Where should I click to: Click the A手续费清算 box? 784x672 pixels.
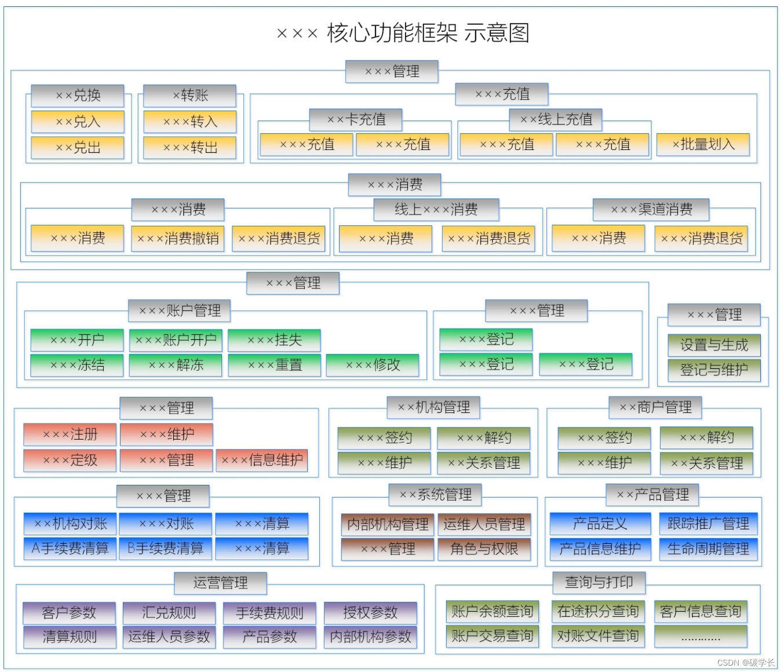[x=70, y=549]
